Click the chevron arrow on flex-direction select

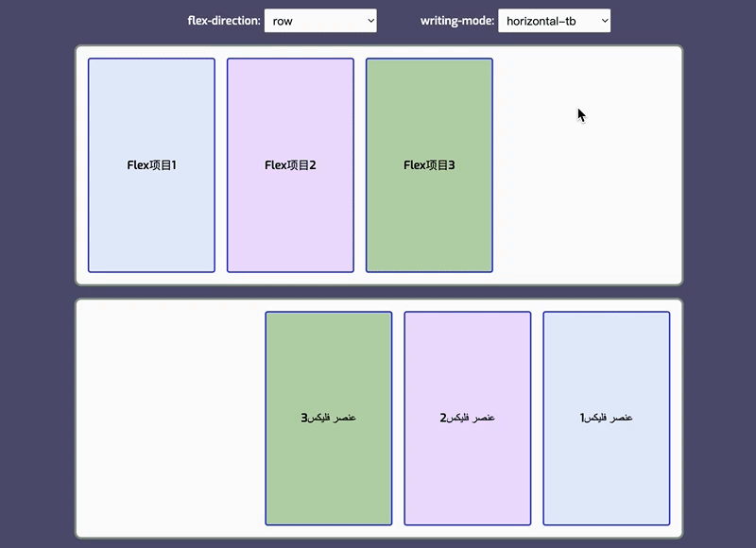click(368, 21)
